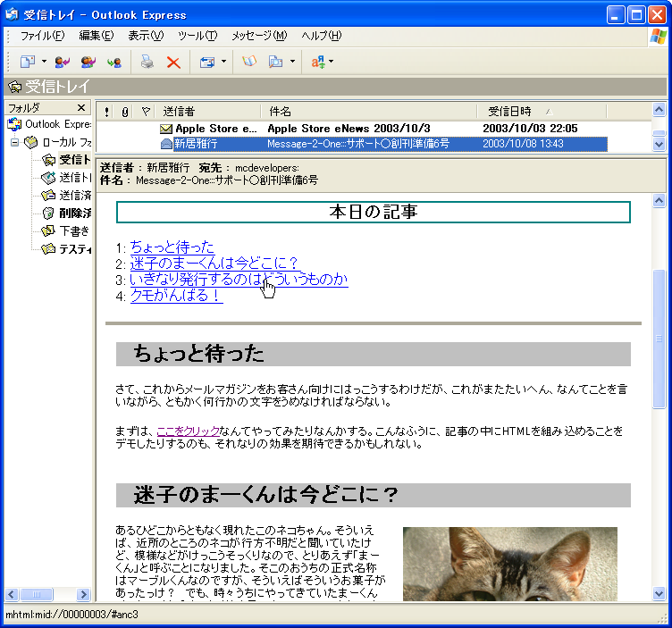The width and height of the screenshot is (672, 628).
Task: Select the 削除済み folder in the tree
Action: pyautogui.click(x=74, y=213)
